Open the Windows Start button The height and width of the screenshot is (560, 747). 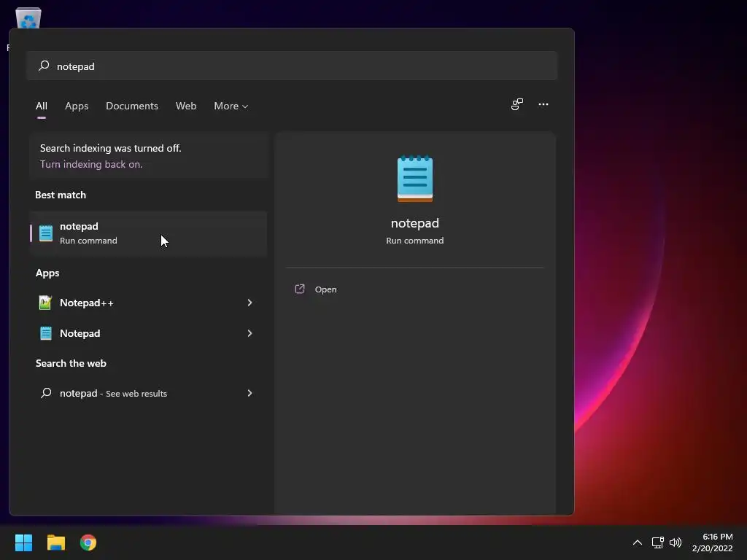(23, 542)
